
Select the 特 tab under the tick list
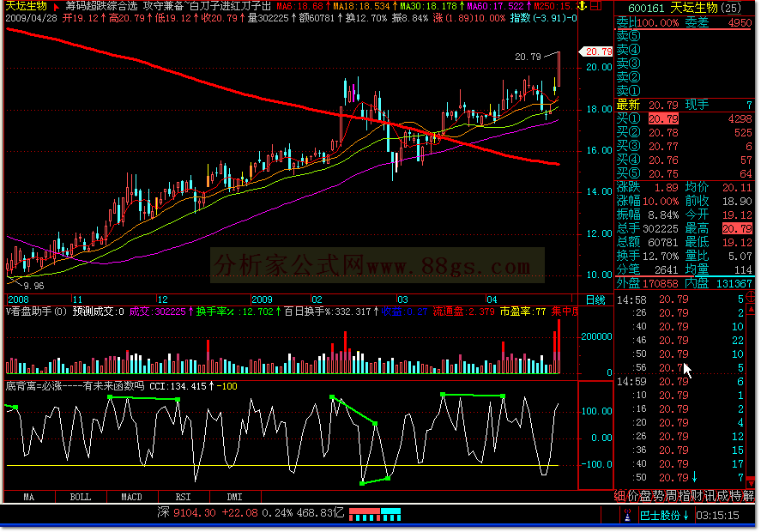(736, 496)
